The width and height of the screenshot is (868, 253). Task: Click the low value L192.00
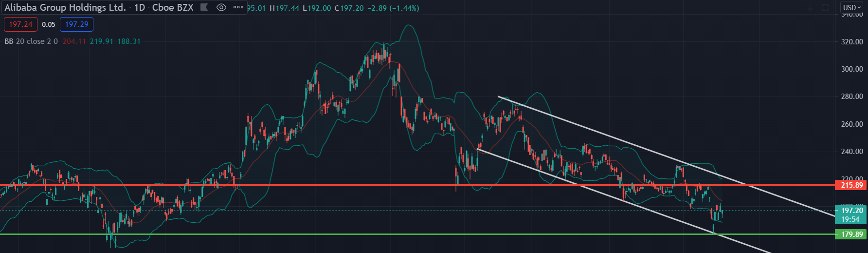click(316, 8)
